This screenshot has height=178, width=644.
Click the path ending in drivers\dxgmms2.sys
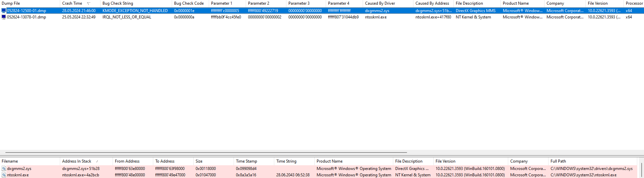click(x=592, y=169)
